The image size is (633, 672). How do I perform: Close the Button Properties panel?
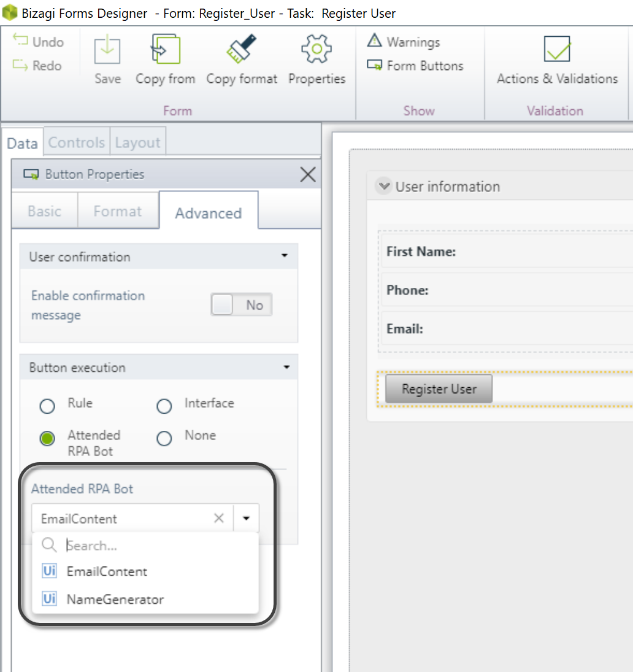[307, 174]
